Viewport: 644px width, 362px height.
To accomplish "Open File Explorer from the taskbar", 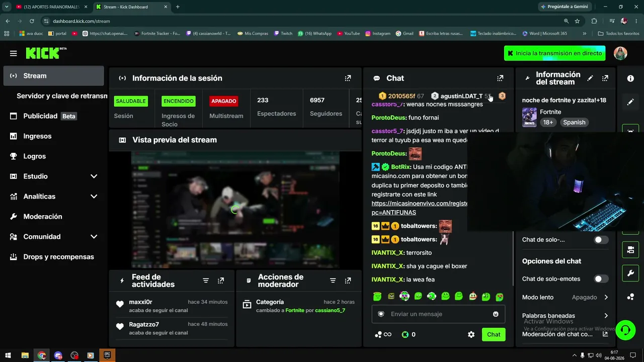I will 25,355.
